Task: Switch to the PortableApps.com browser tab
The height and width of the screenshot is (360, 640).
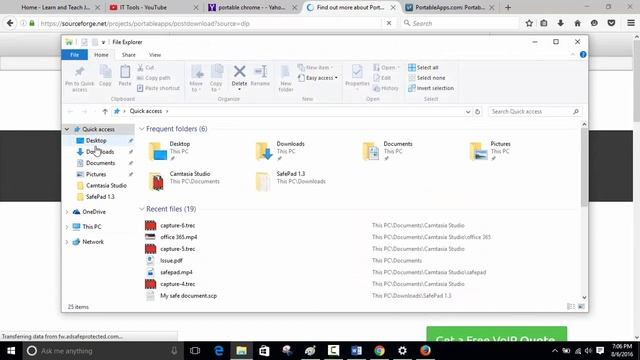Action: point(449,7)
